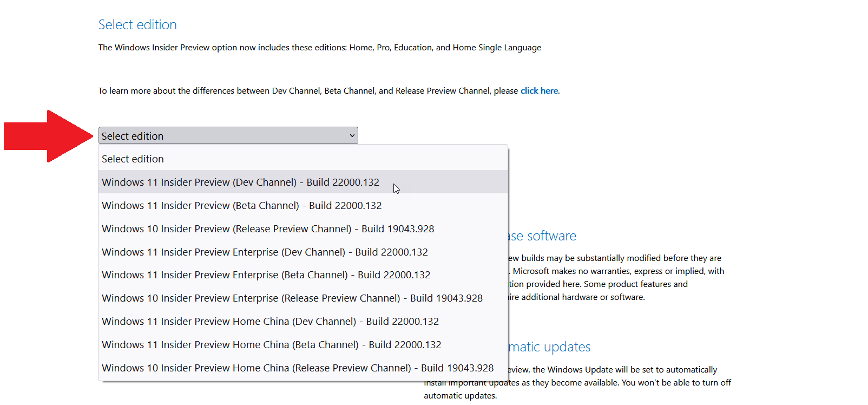
Task: Click the Windows Insider Preview editions description text
Action: tap(320, 47)
